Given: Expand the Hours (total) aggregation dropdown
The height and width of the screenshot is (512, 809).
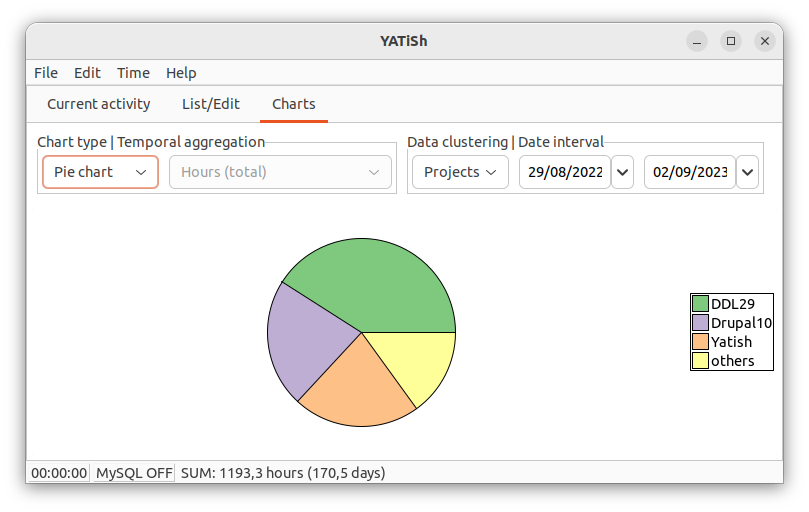Looking at the screenshot, I should 280,172.
